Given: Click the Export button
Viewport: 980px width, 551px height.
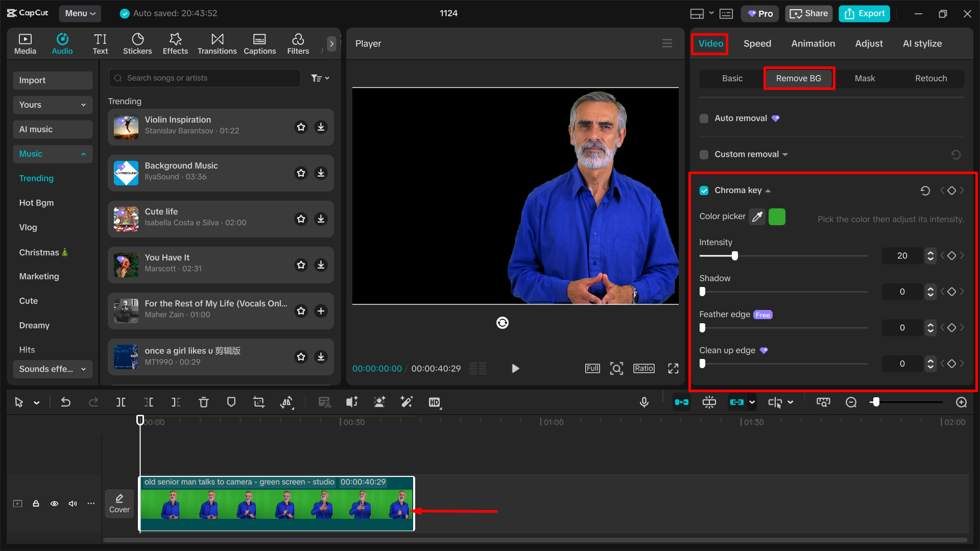Looking at the screenshot, I should tap(864, 13).
